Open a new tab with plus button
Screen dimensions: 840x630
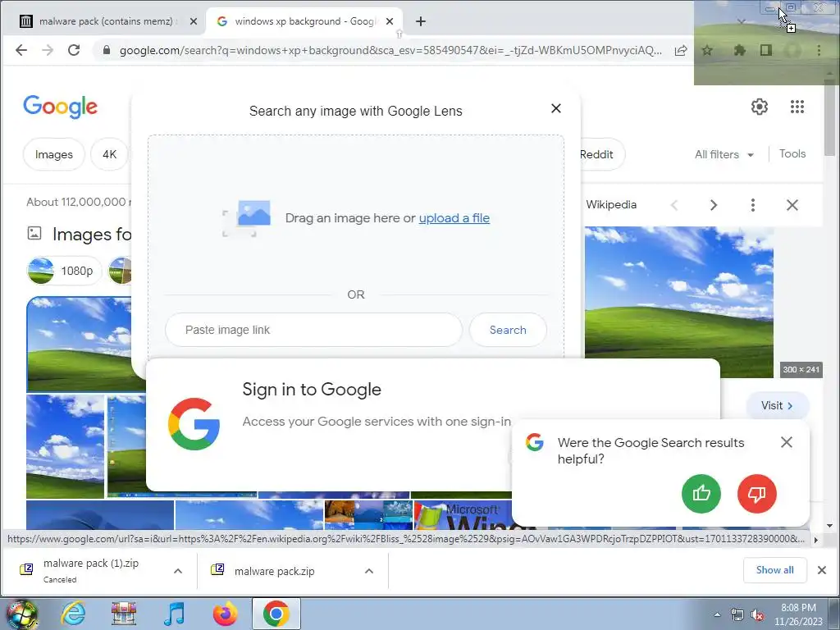coord(421,21)
